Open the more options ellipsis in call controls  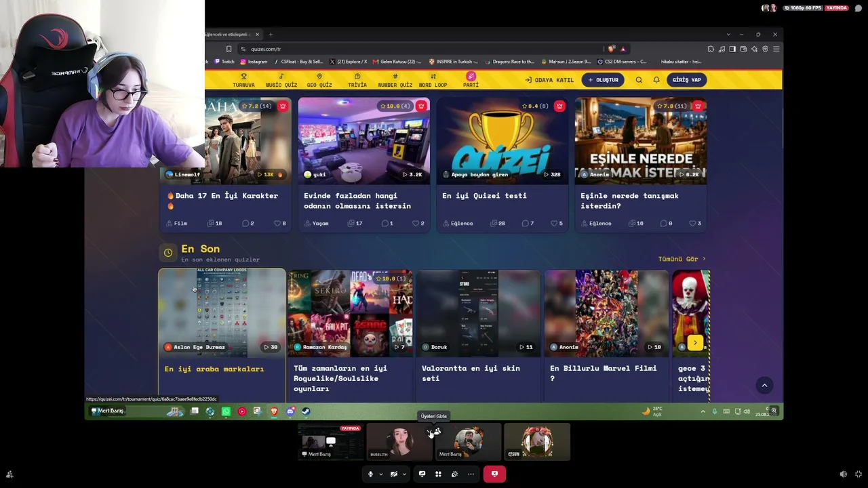471,474
